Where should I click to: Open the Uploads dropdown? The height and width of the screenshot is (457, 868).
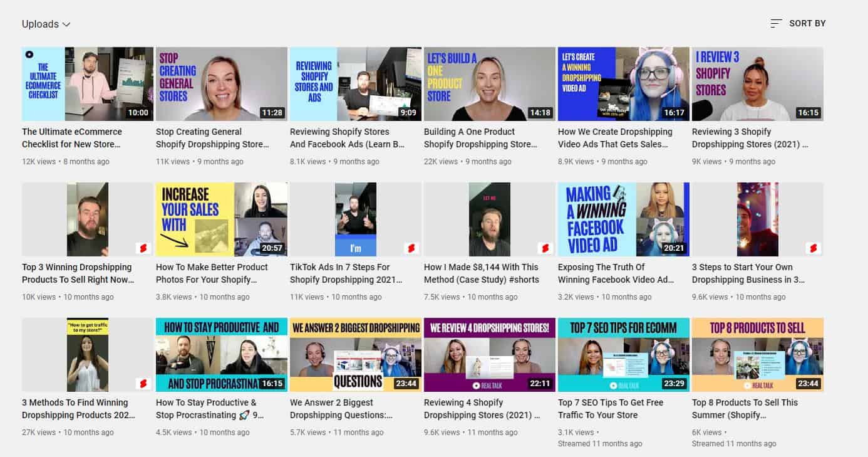[46, 24]
